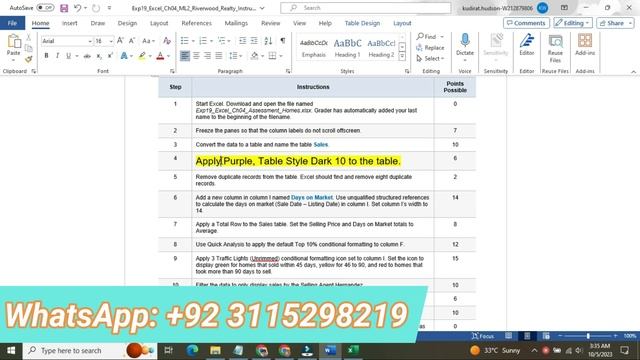Click the Share button

[x=616, y=23]
